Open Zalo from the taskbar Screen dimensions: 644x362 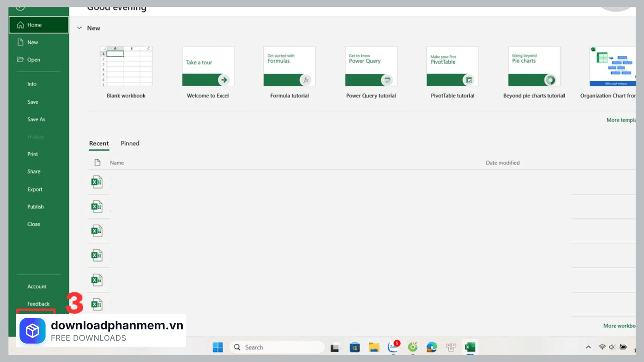click(393, 347)
